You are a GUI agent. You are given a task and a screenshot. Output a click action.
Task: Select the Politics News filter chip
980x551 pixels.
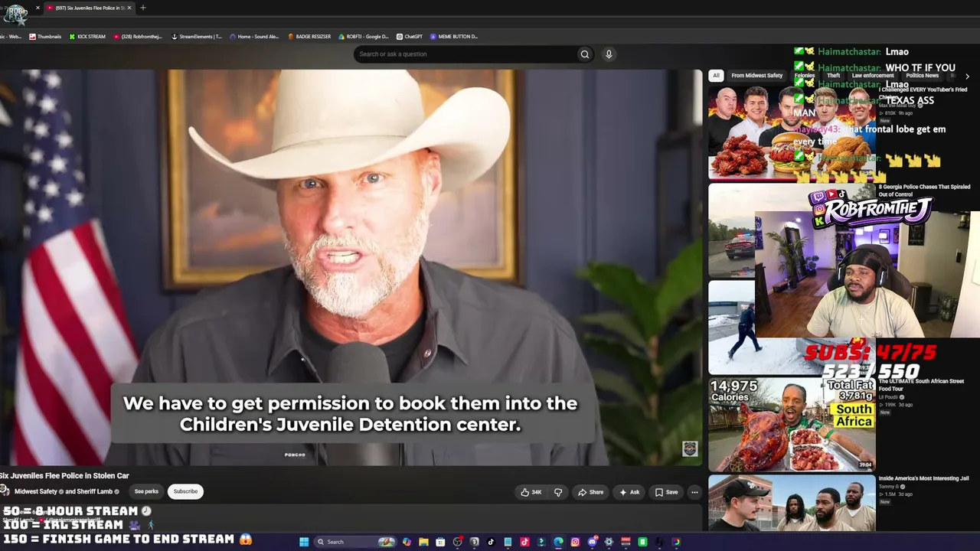tap(922, 76)
